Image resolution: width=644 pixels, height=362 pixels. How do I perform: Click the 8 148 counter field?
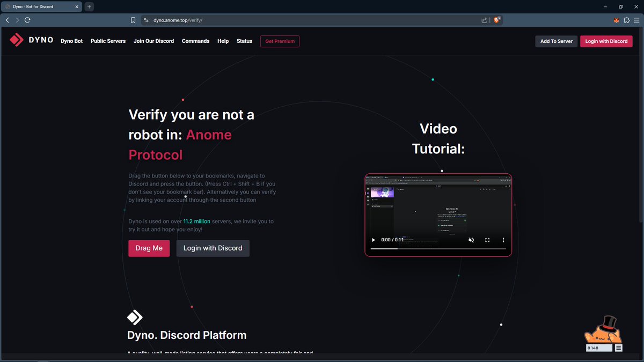[599, 348]
